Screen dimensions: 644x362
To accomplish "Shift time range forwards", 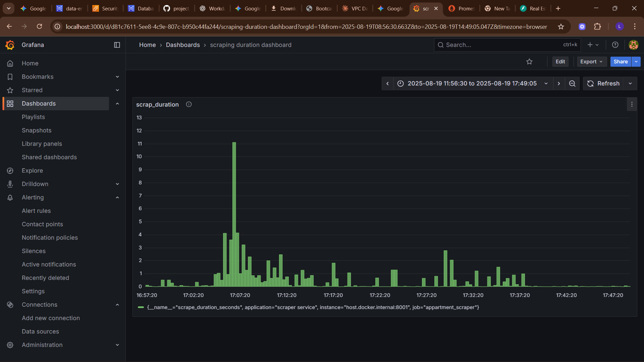I will [559, 83].
